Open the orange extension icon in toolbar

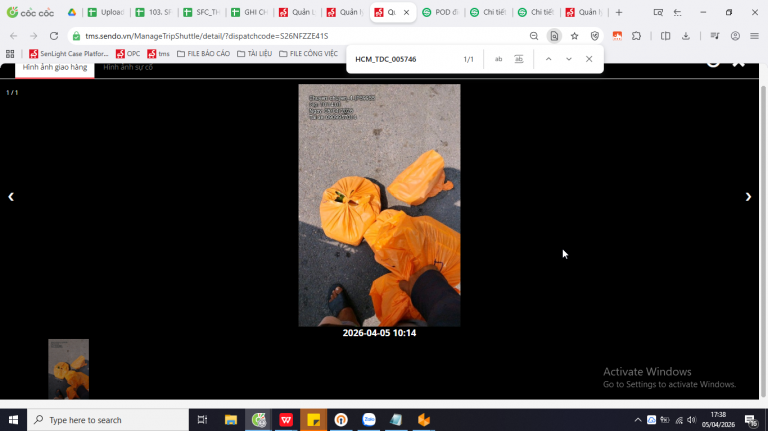tap(617, 36)
